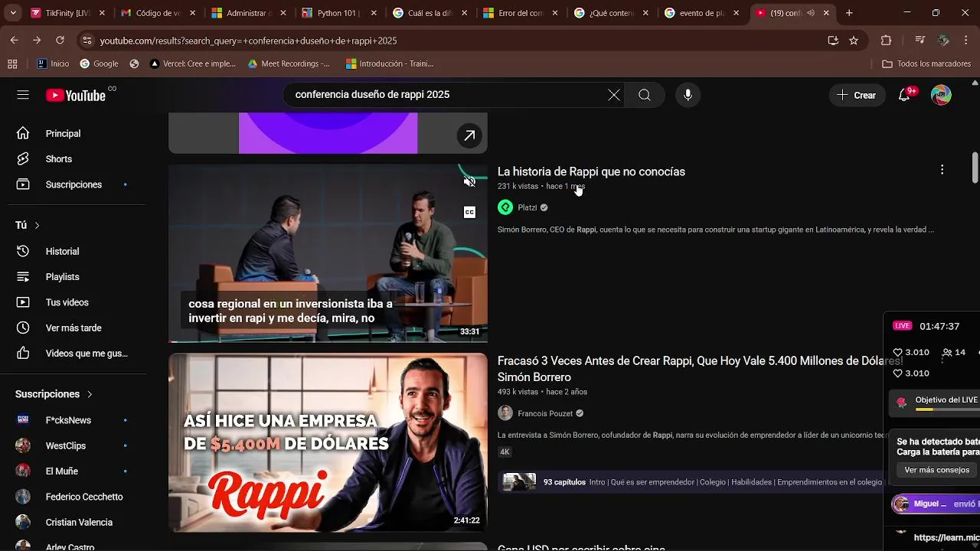The image size is (980, 551).
Task: Open the title La historia de Rappi que no conocías
Action: (x=591, y=171)
